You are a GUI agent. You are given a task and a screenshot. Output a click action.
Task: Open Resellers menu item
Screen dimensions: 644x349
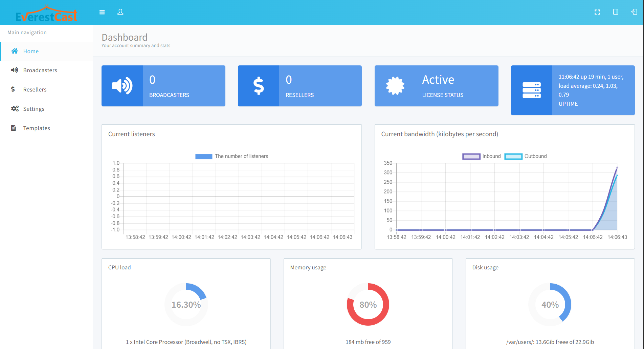(x=47, y=89)
